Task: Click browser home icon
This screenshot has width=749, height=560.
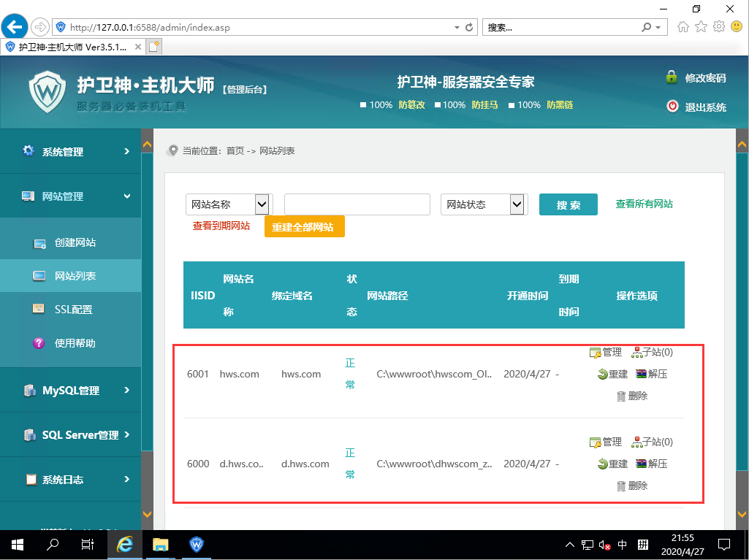Action: pos(683,27)
